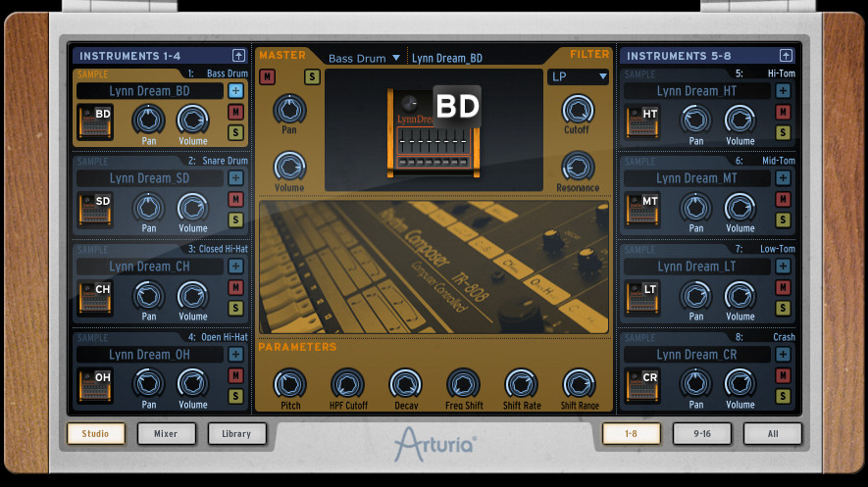Mute the Closed Hi-Hat instrument
This screenshot has height=487, width=868.
pyautogui.click(x=235, y=287)
